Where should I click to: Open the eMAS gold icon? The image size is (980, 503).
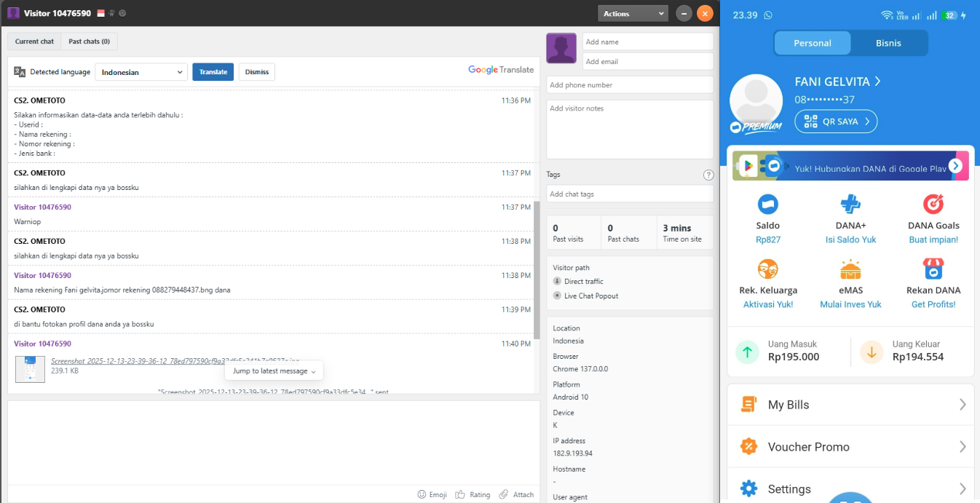pos(850,269)
